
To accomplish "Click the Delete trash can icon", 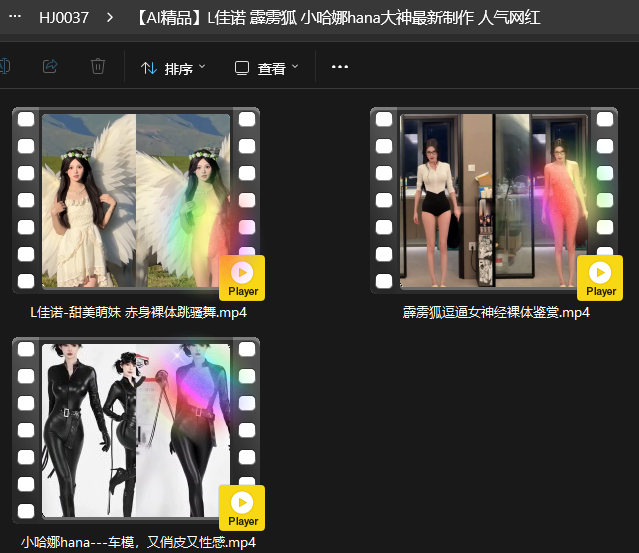I will click(98, 67).
